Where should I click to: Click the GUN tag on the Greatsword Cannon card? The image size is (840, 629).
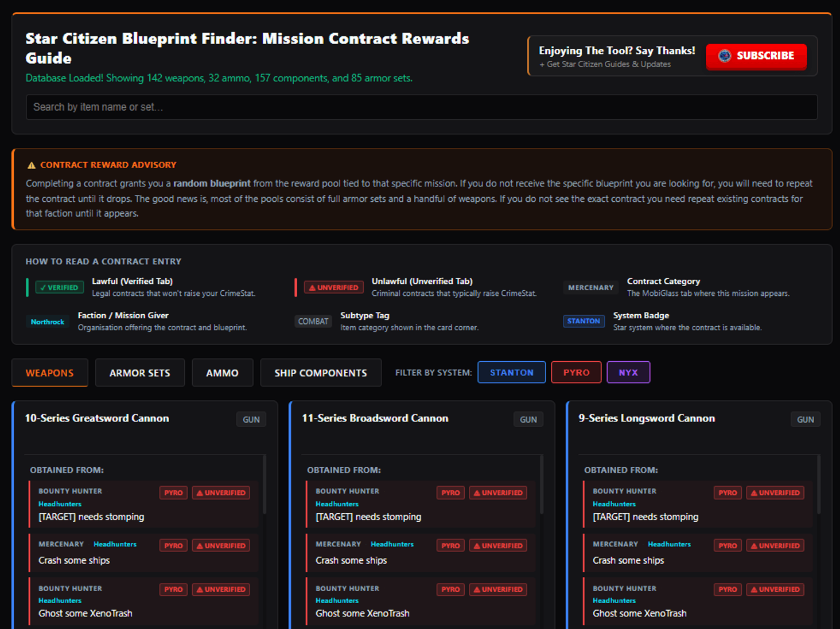click(x=251, y=419)
